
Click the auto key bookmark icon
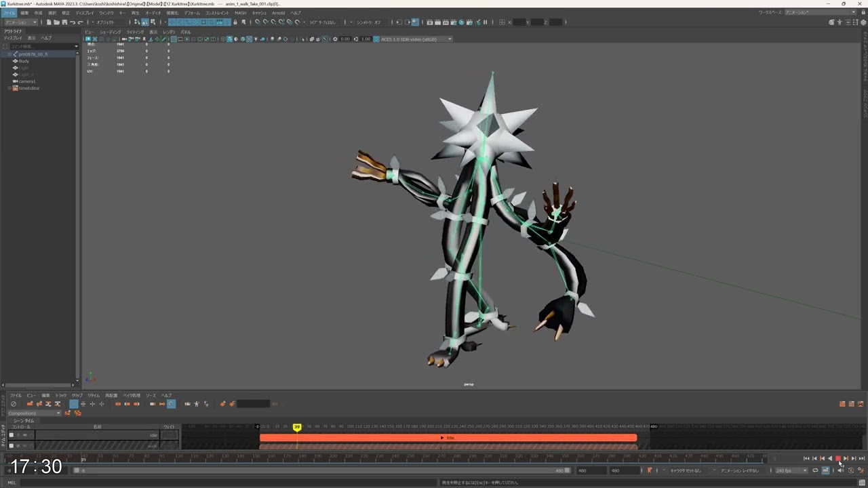tap(649, 470)
